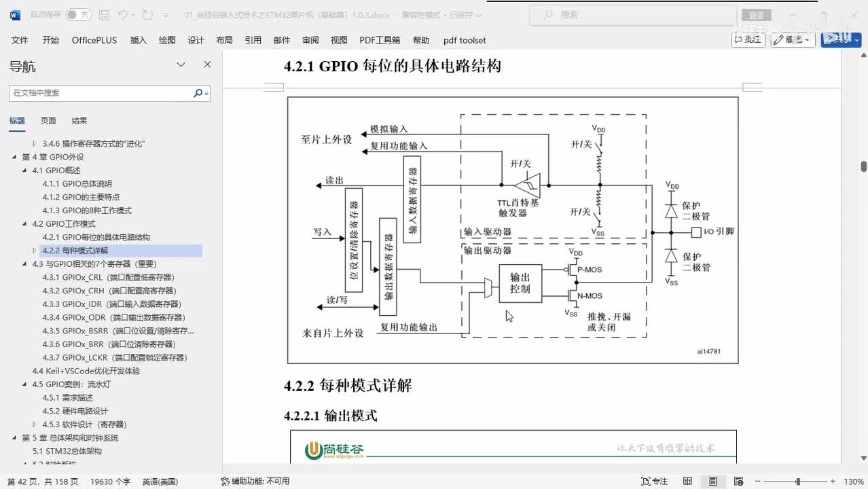Collapse 第 4 章 GPIO外设 triangle
Viewport: 868px width, 489px height.
[14, 157]
